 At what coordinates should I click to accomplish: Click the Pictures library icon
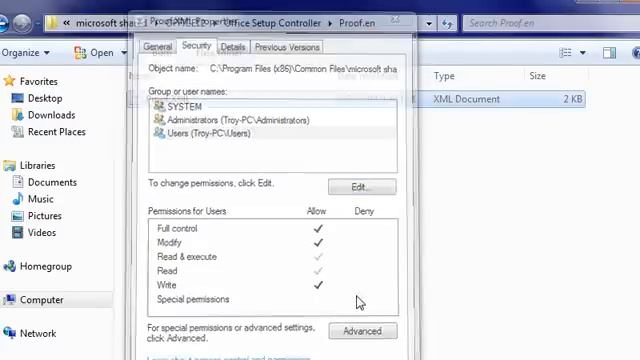18,216
